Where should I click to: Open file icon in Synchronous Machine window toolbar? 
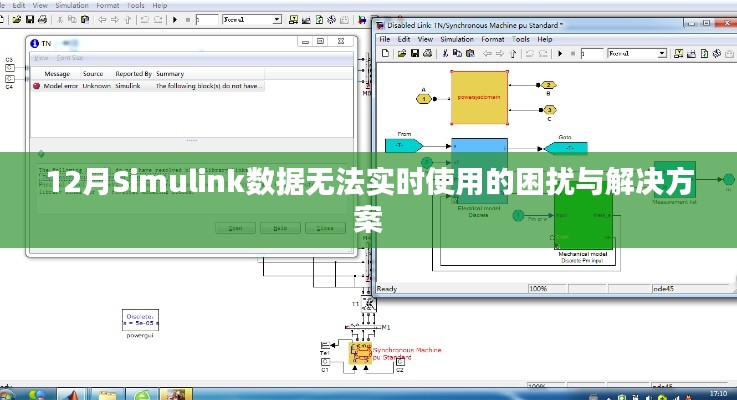click(401, 54)
